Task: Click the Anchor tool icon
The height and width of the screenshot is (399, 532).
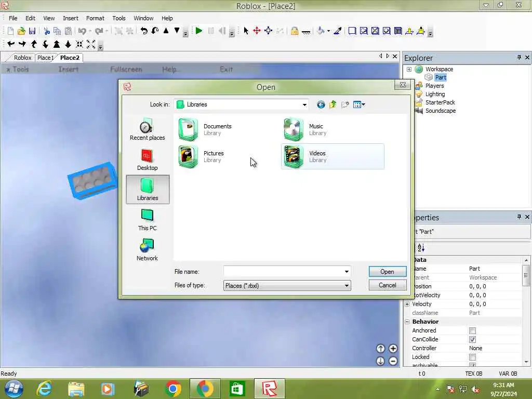Action: pos(305,32)
